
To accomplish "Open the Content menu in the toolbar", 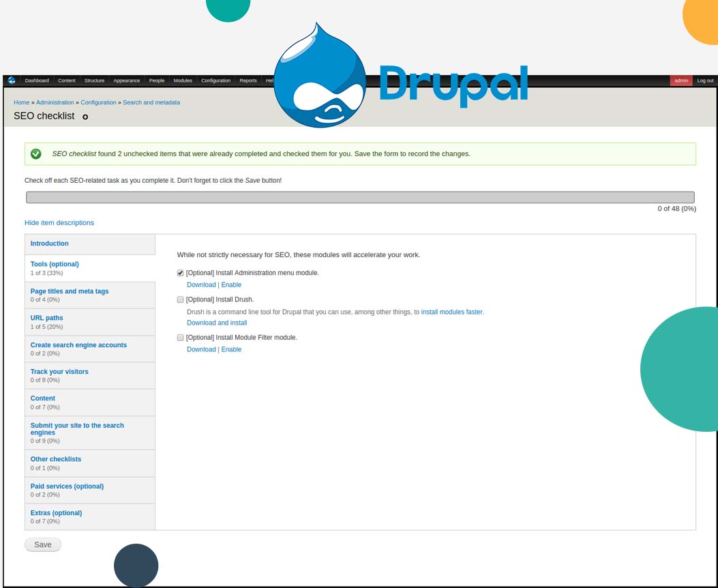I will [x=66, y=80].
